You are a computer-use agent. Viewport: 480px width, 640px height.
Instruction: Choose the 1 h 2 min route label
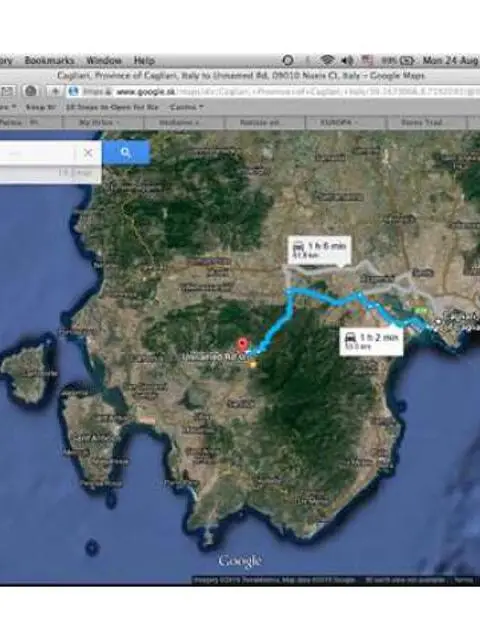click(371, 341)
